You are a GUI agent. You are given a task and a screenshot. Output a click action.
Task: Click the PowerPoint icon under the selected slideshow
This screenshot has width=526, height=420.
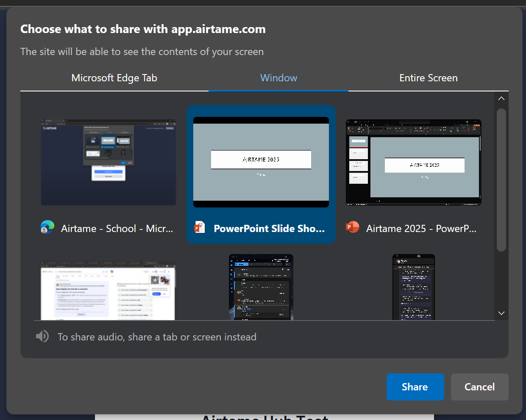[200, 227]
